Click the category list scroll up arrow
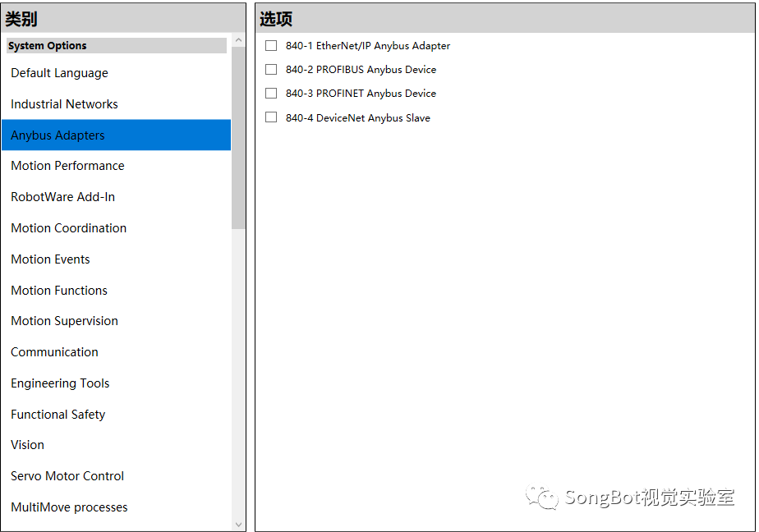This screenshot has height=532, width=759. [x=238, y=40]
